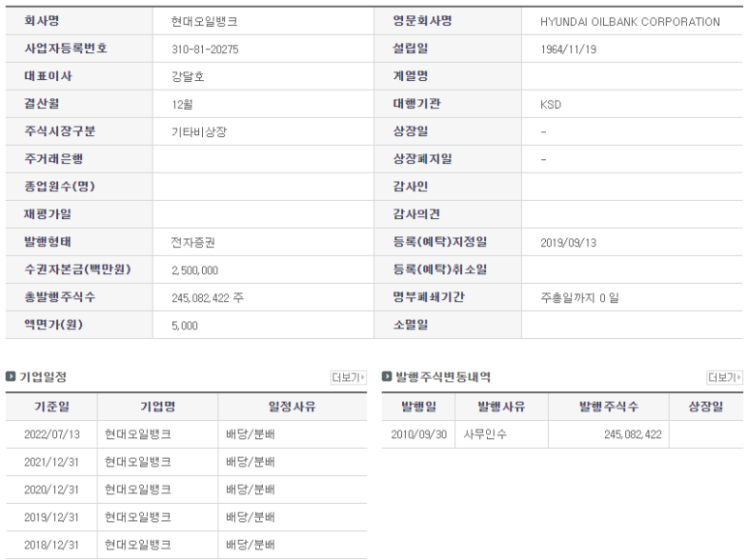Screen dimensions: 747x560
Task: Select HYUNDAI OILBANK CORPORATION text
Action: pyautogui.click(x=630, y=22)
